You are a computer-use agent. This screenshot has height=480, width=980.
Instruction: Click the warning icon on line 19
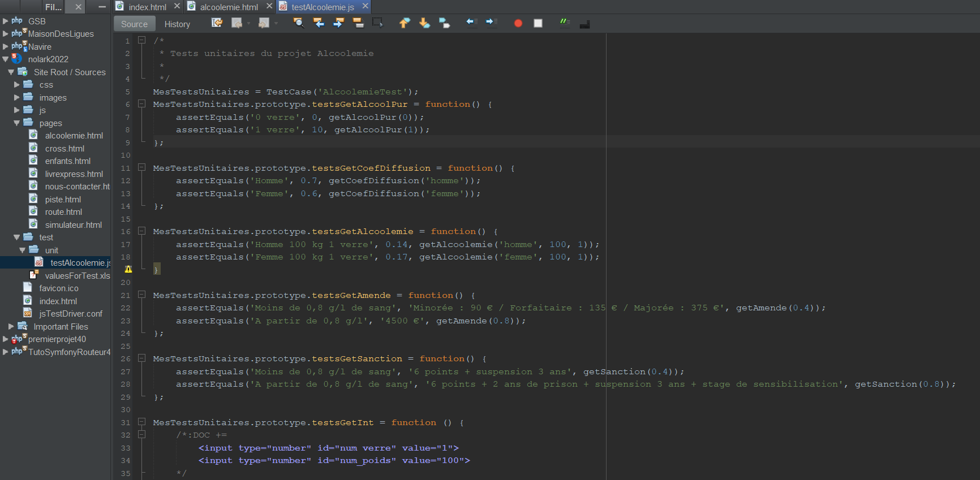[128, 269]
